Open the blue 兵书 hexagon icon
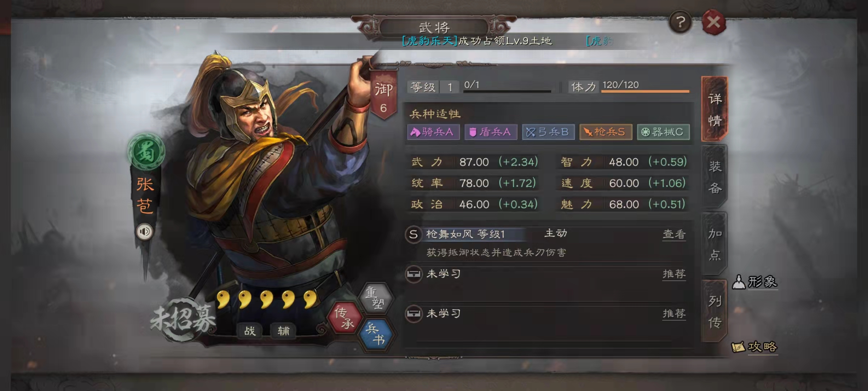The image size is (868, 391). point(376,334)
